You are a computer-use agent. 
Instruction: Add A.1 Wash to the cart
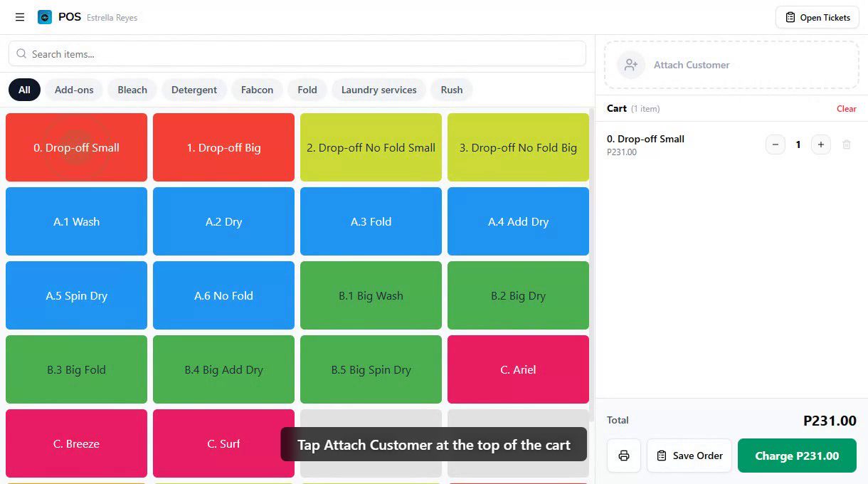[76, 221]
